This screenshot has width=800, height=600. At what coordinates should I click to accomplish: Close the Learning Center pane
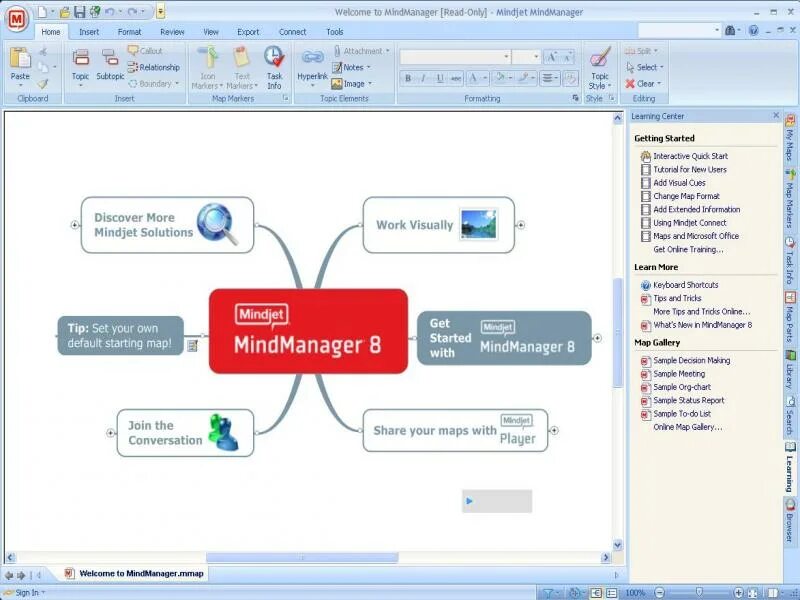tap(776, 116)
